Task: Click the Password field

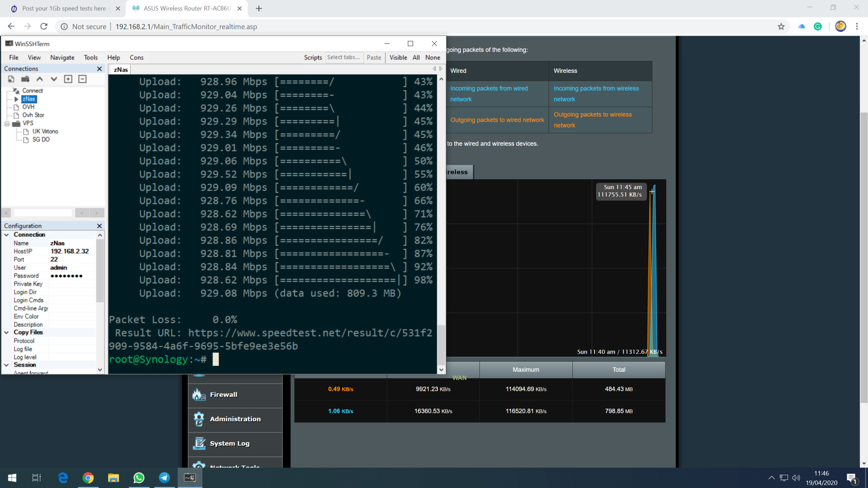Action: click(x=72, y=276)
